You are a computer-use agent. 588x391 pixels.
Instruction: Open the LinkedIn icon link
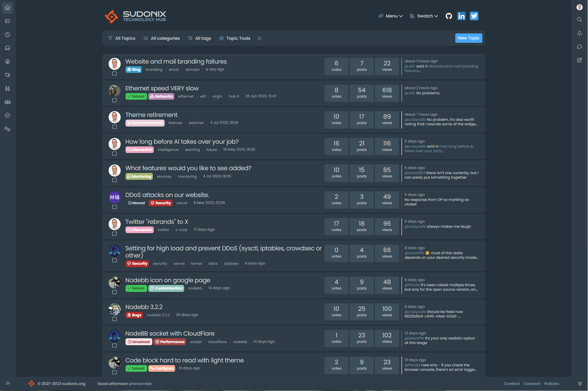click(461, 16)
